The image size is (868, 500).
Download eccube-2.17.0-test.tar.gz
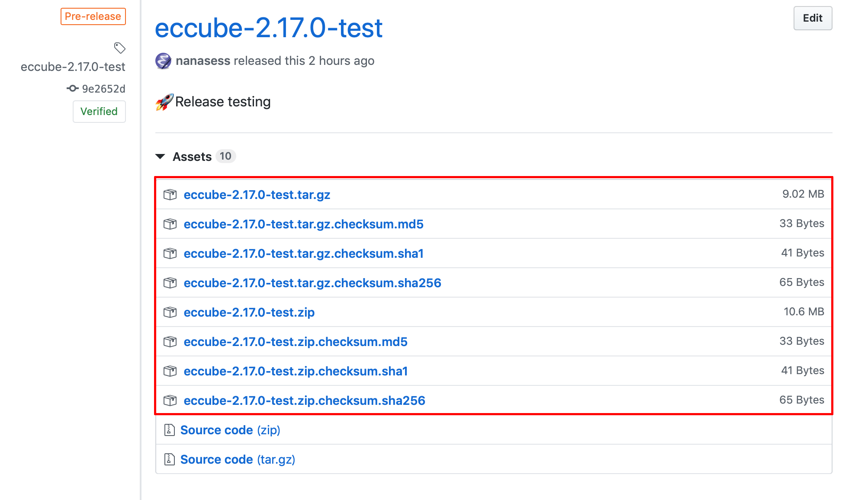[257, 195]
